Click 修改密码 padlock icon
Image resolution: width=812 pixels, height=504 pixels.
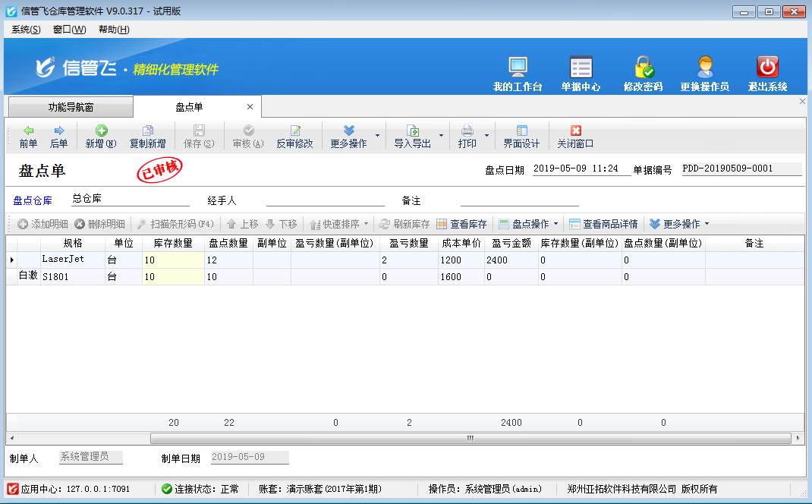[x=644, y=74]
